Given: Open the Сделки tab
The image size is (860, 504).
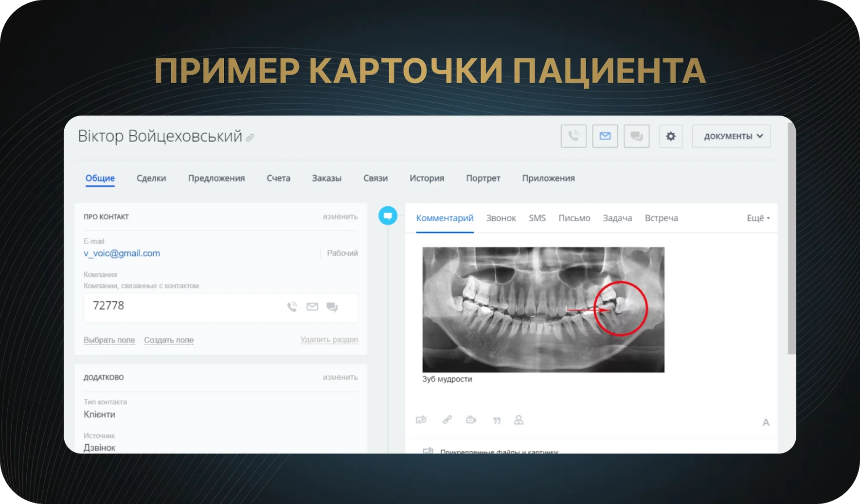Looking at the screenshot, I should pos(151,178).
